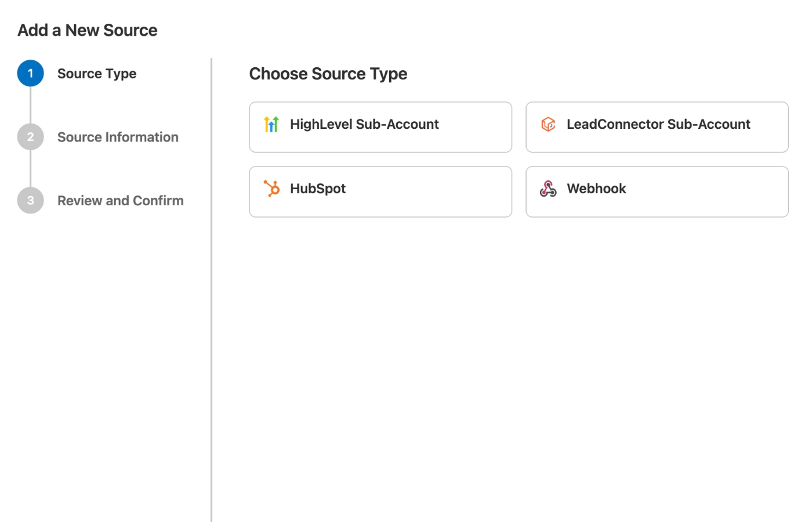The image size is (812, 522).
Task: Select the Webhook source option text
Action: point(596,188)
